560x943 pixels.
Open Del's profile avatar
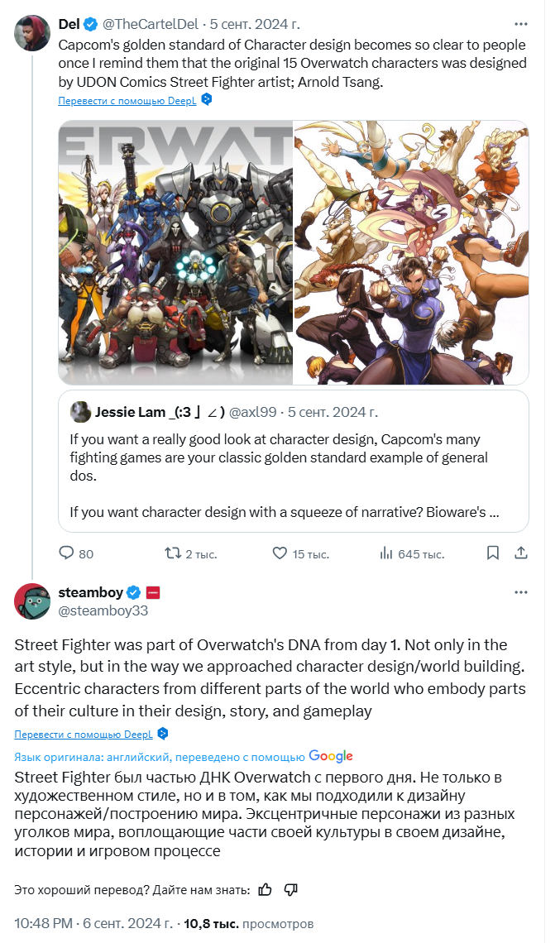tap(32, 33)
